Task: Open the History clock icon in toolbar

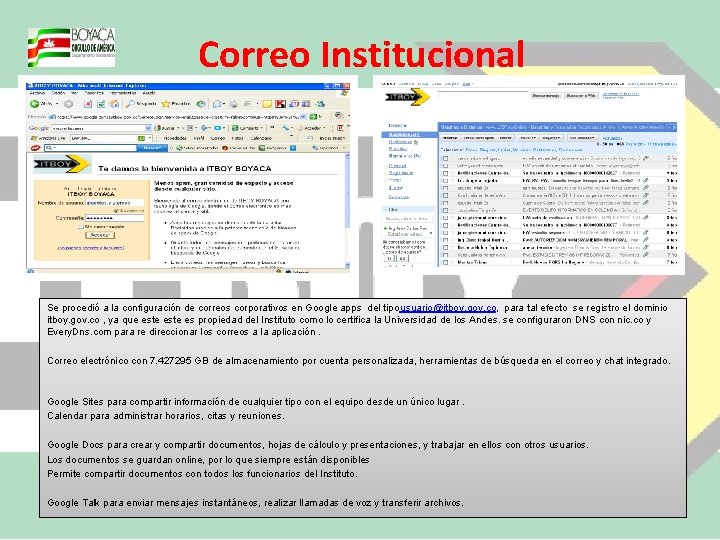Action: coord(201,104)
